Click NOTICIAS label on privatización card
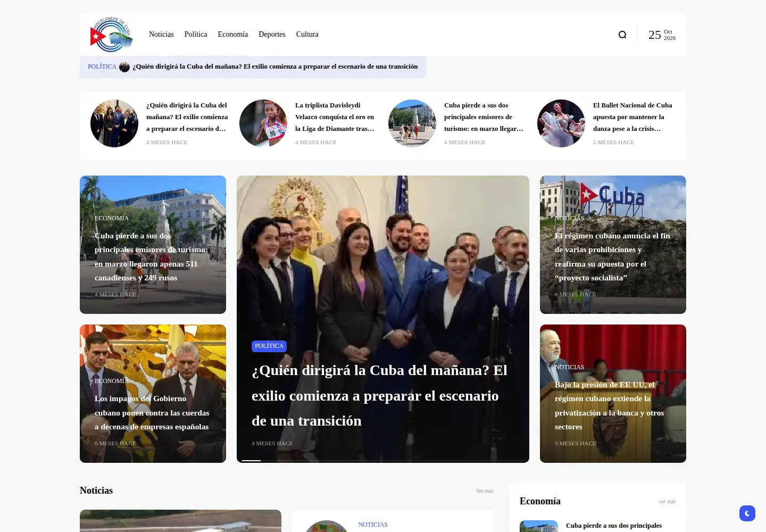This screenshot has width=766, height=532. point(569,367)
